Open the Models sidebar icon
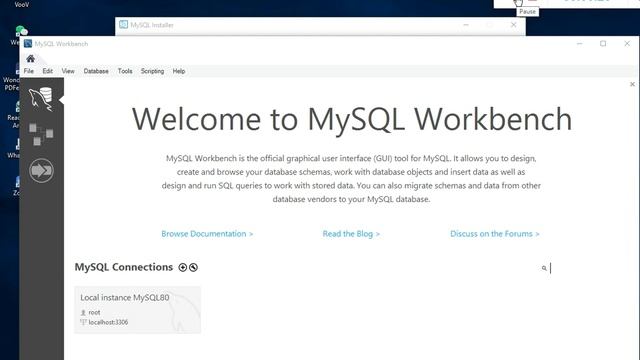This screenshot has height=360, width=640. [41, 135]
